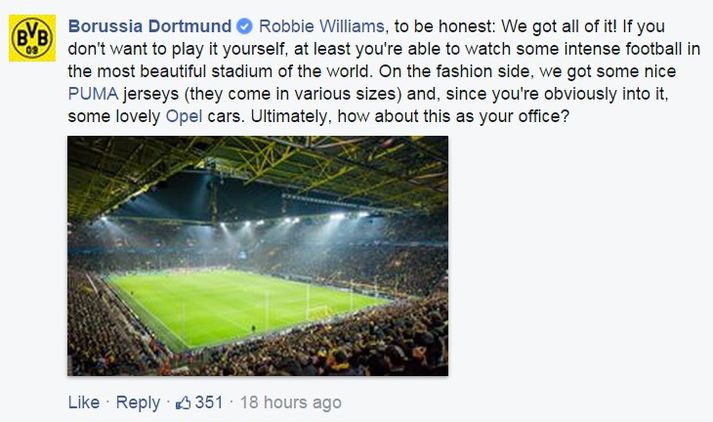Open the tagged Robbie Williams profile
The image size is (713, 422).
click(x=321, y=26)
